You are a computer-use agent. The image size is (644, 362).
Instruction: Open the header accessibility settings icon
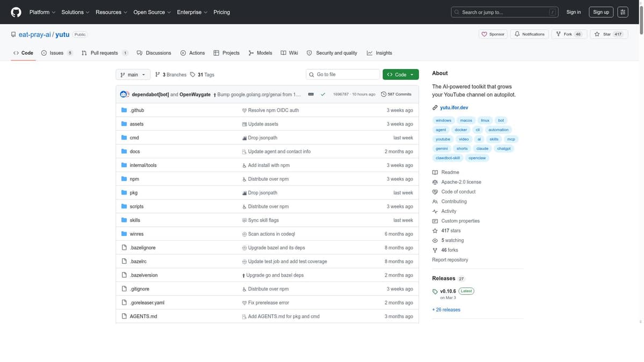(x=623, y=12)
